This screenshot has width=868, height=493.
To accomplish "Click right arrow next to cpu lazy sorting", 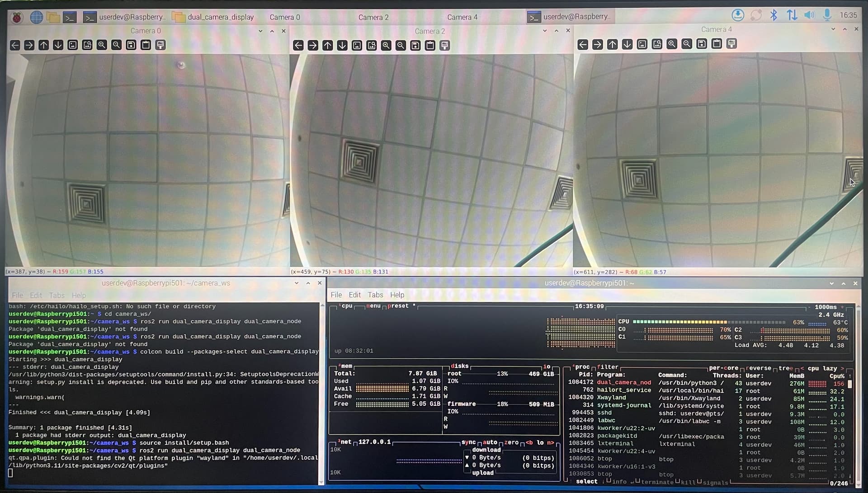I will [x=842, y=368].
